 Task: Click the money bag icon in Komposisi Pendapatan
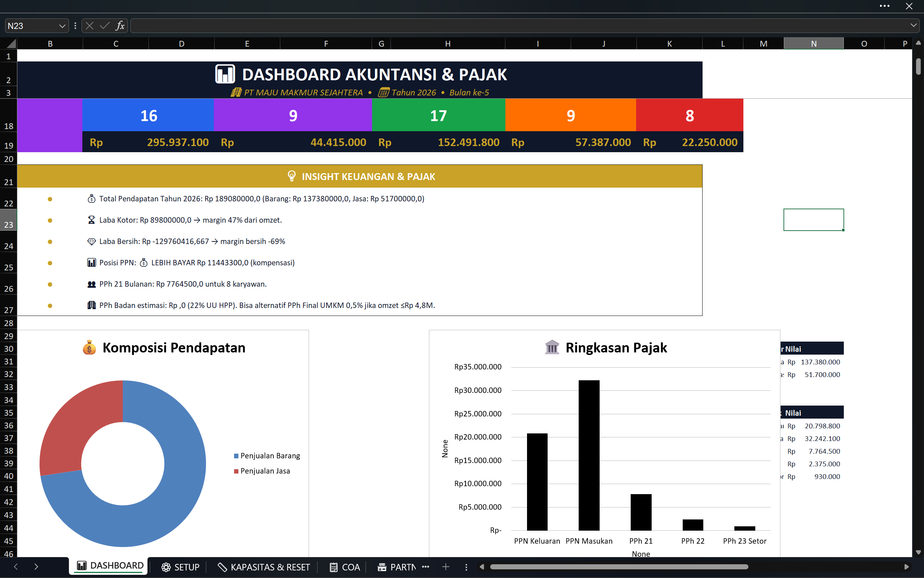89,348
